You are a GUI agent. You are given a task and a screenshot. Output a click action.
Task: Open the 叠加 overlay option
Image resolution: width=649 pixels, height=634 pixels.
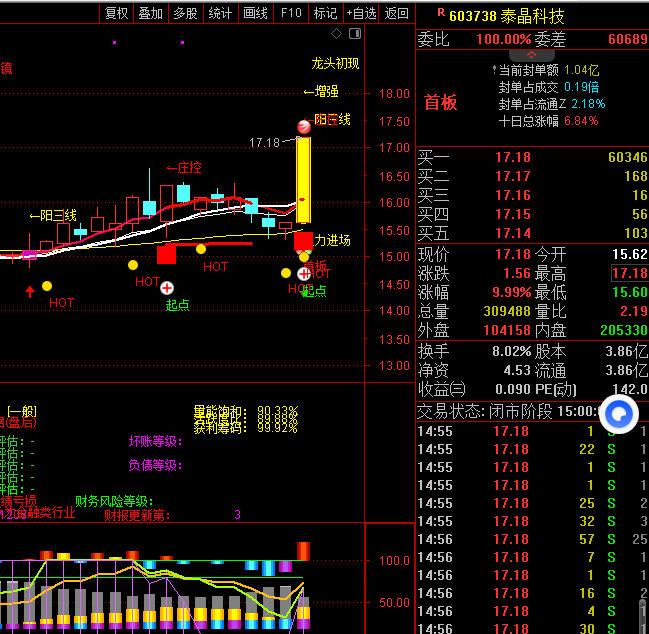(x=151, y=13)
